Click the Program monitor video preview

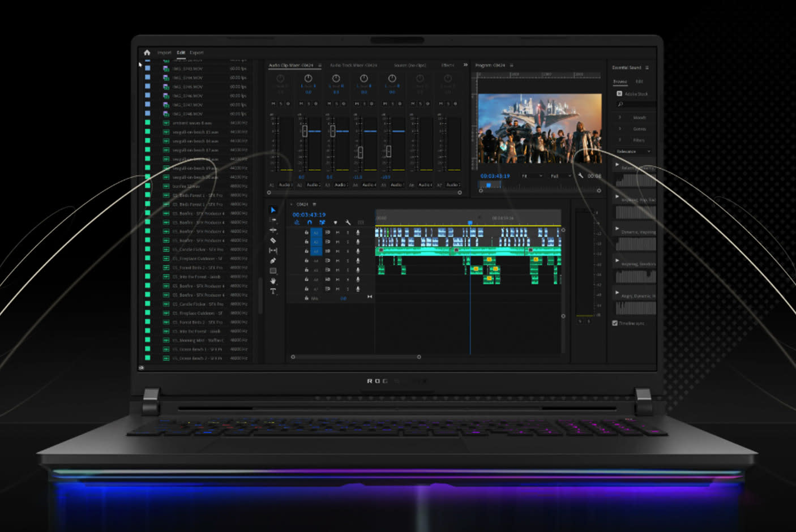point(540,128)
